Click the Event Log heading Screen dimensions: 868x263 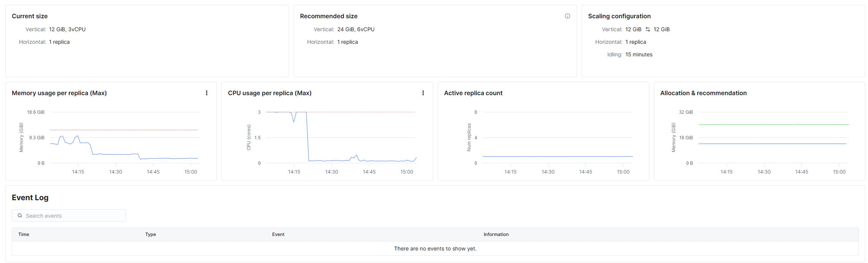click(x=30, y=198)
